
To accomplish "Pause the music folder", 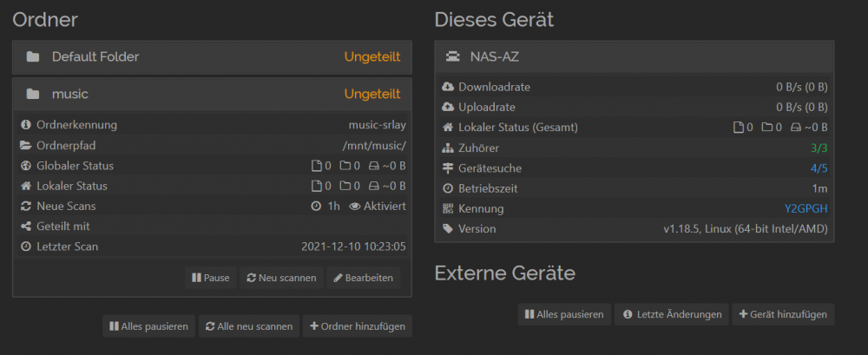I will [x=211, y=278].
